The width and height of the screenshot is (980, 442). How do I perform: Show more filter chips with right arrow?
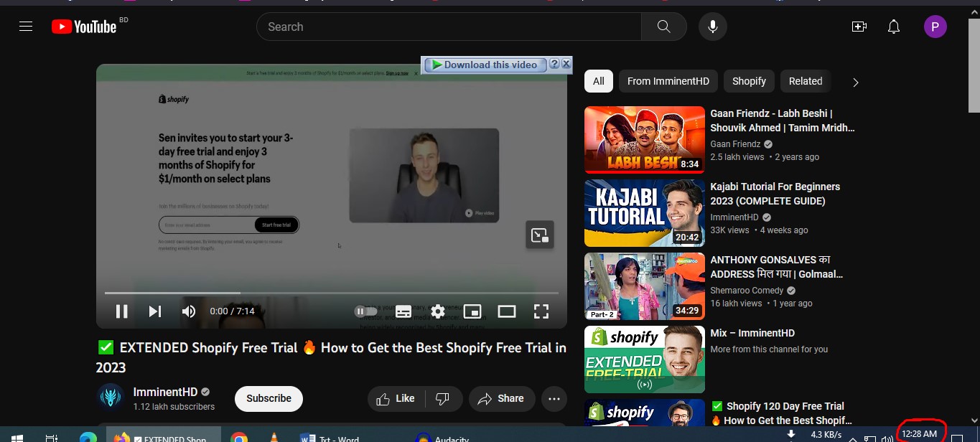[x=855, y=83]
